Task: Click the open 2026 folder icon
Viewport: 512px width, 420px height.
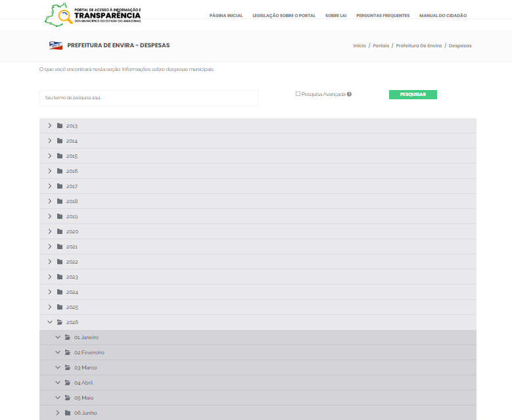Action: pyautogui.click(x=60, y=322)
